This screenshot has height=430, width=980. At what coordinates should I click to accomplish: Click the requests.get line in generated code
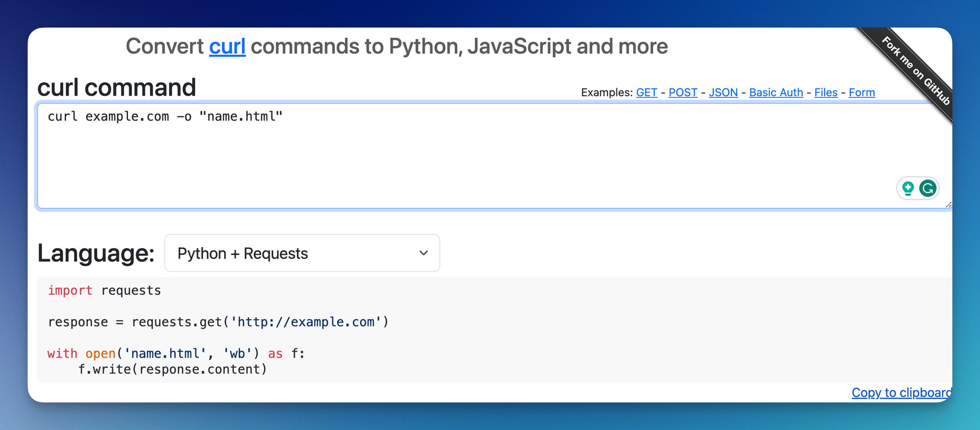[218, 322]
